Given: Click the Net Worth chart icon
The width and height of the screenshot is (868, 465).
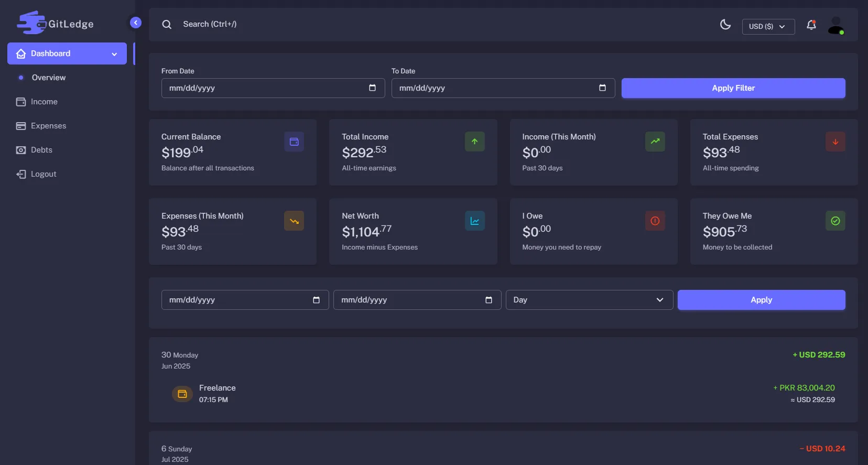Looking at the screenshot, I should click(x=474, y=221).
